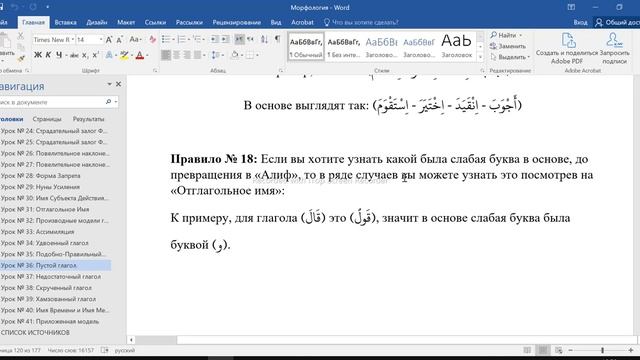Click the Cut scissors icon

pyautogui.click(x=21, y=36)
